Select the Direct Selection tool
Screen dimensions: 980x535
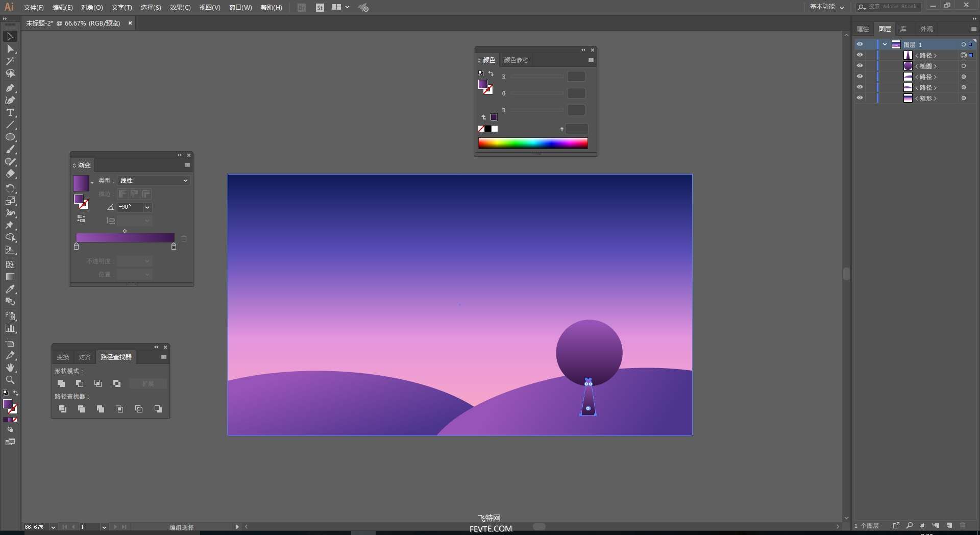pyautogui.click(x=10, y=49)
